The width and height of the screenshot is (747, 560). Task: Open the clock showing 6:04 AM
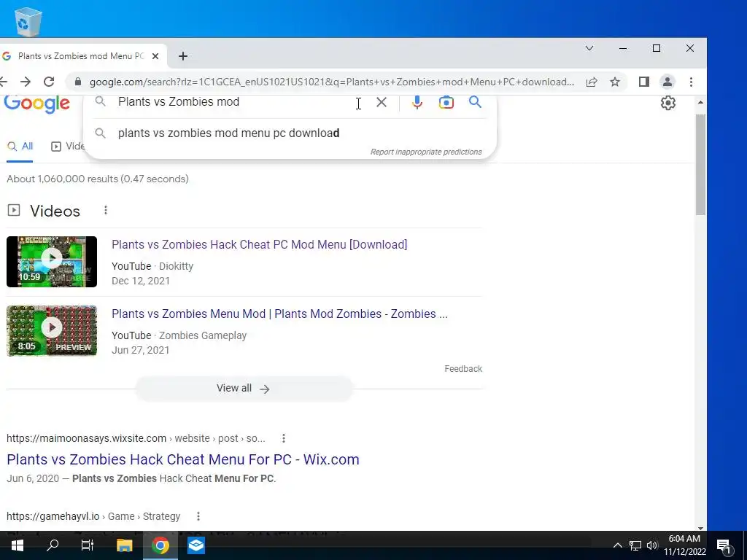tap(684, 545)
